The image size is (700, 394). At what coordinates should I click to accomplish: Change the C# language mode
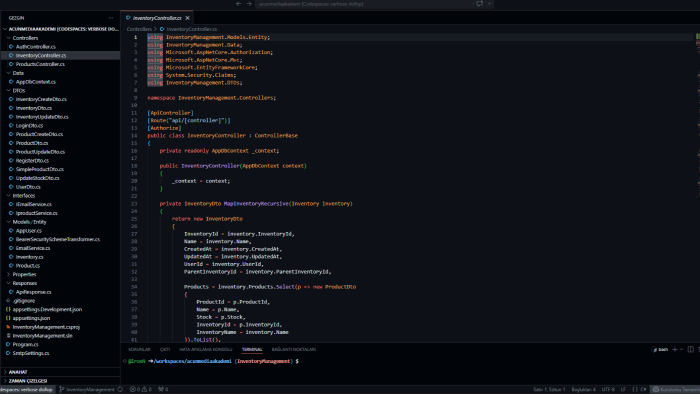pos(644,390)
